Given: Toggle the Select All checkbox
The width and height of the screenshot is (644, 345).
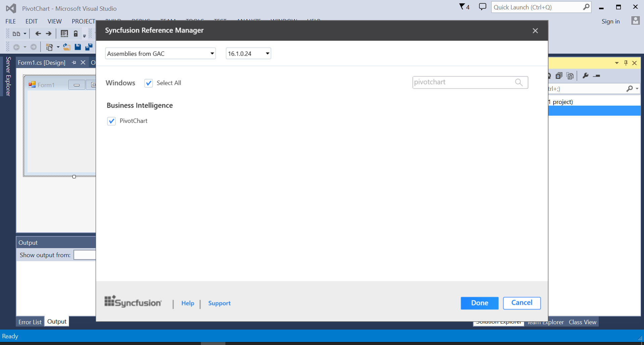Looking at the screenshot, I should (x=149, y=83).
